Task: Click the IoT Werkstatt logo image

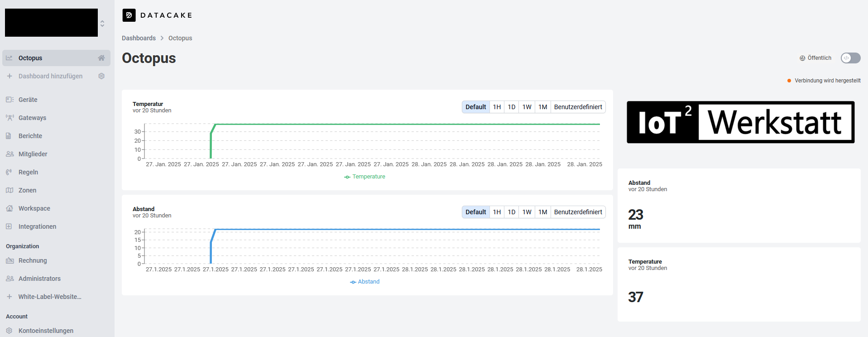Action: pos(740,122)
